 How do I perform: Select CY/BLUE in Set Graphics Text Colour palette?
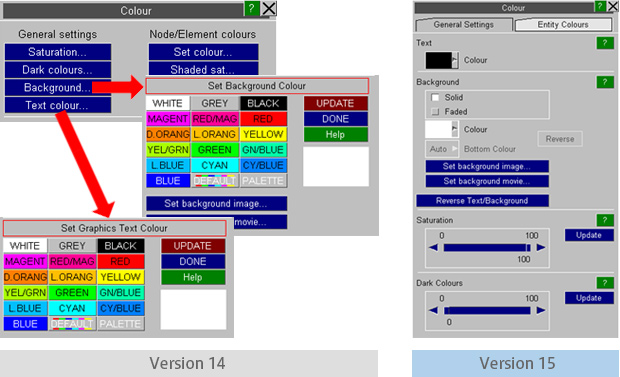coord(121,308)
